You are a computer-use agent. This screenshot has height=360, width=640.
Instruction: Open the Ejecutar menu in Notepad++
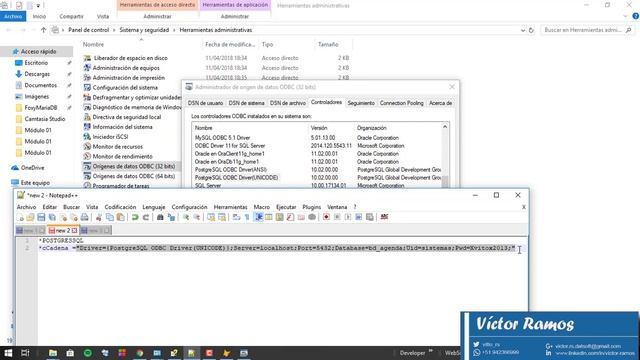pyautogui.click(x=286, y=207)
